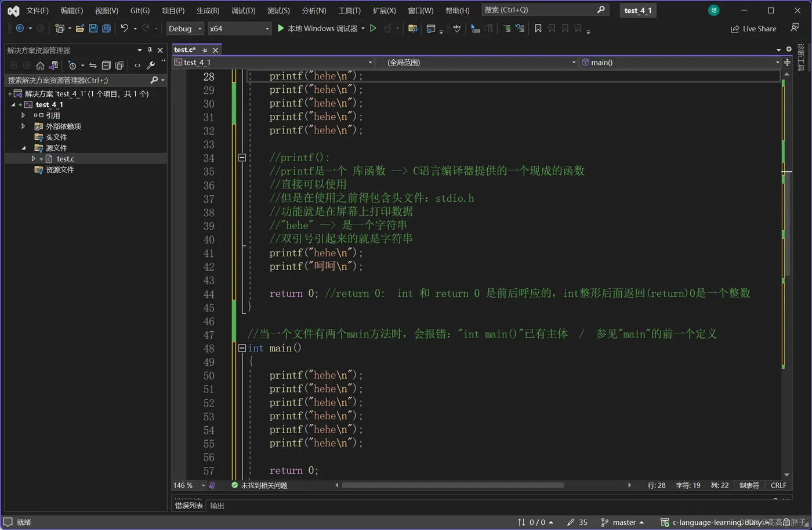Screen dimensions: 812x530
Task: Open the 调试(D) menu
Action: [243, 10]
